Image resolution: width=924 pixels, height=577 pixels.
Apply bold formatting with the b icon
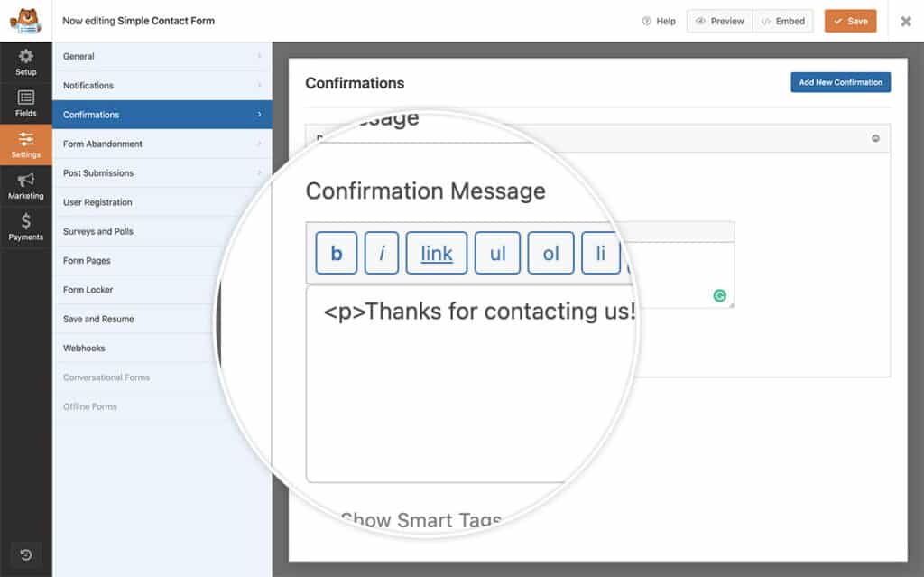[335, 253]
